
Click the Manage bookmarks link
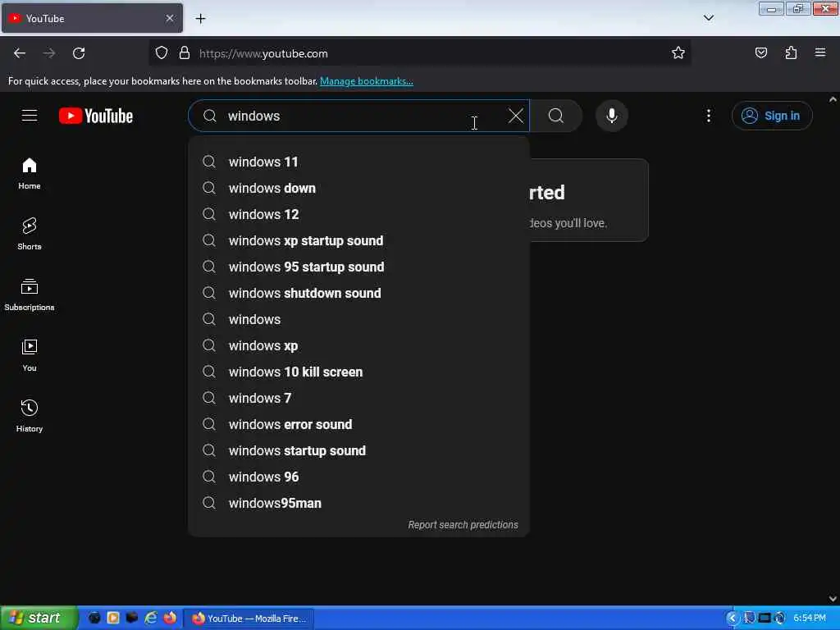click(367, 81)
